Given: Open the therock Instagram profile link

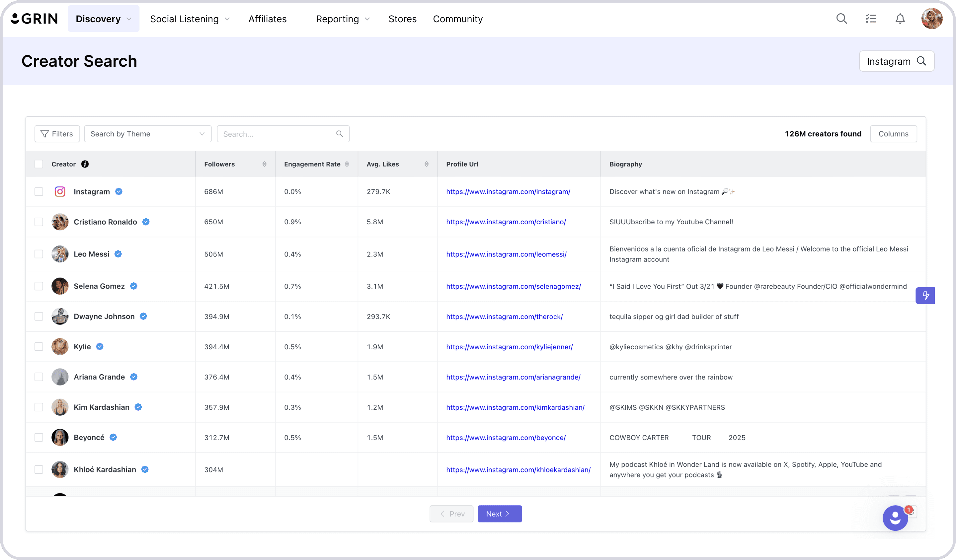Looking at the screenshot, I should click(x=505, y=316).
